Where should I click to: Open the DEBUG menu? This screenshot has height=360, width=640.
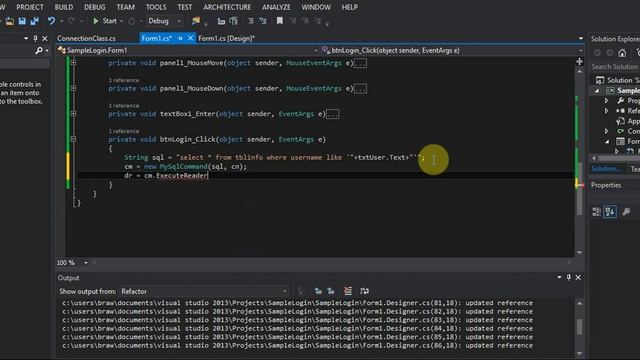point(95,7)
